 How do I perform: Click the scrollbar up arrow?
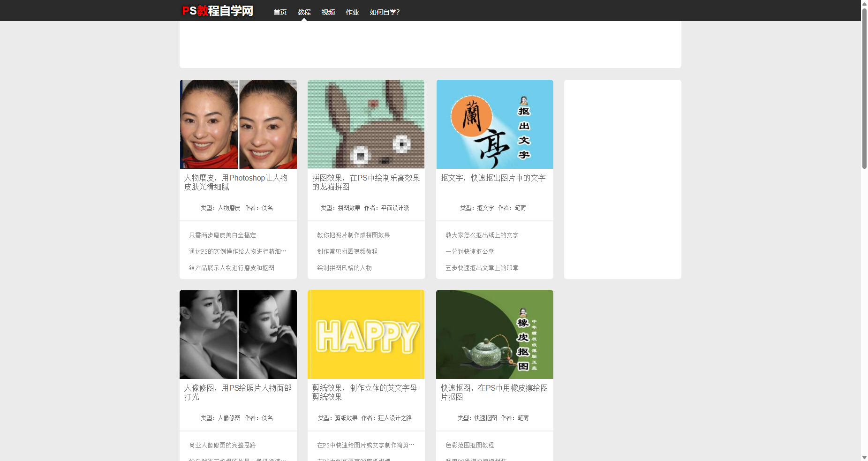coord(864,4)
